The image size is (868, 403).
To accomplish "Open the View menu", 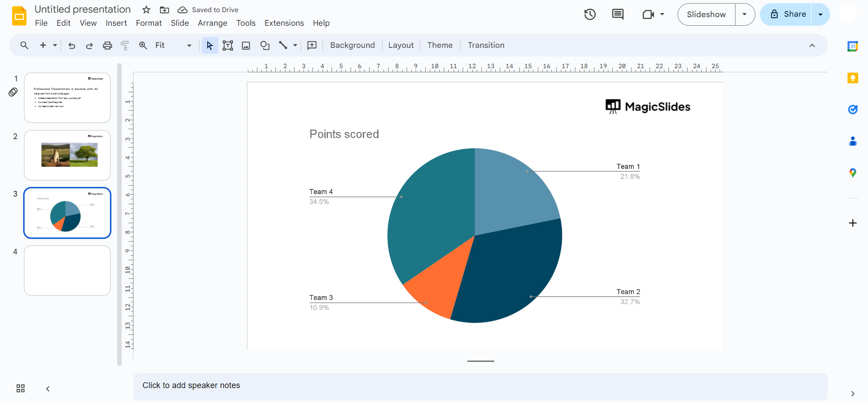I will pyautogui.click(x=88, y=23).
